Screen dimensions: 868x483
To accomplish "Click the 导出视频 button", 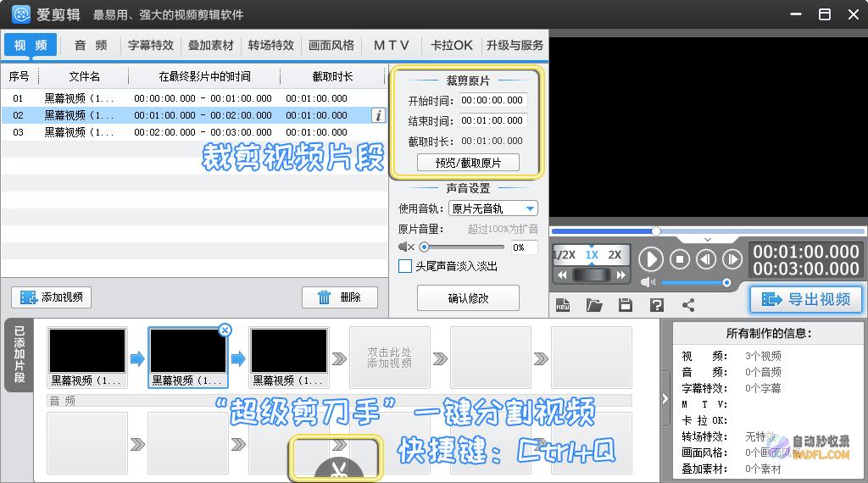I will click(806, 299).
